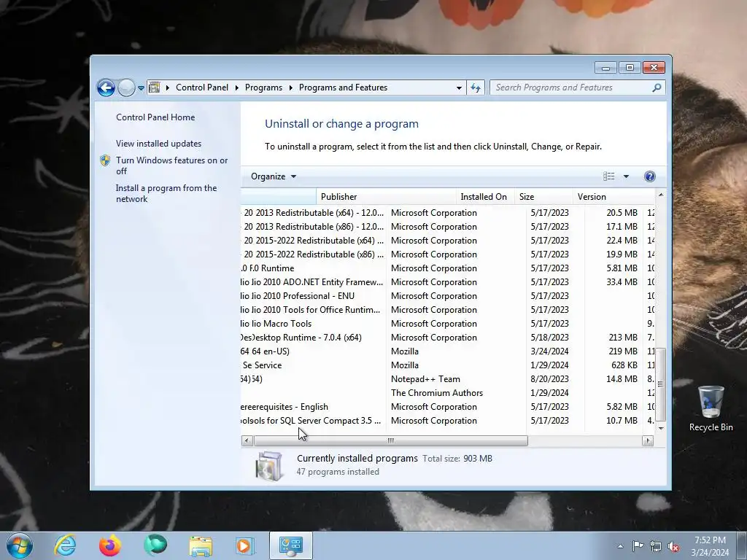This screenshot has width=747, height=560.
Task: Select the 2013 Redistributable (x86) row
Action: [x=448, y=227]
